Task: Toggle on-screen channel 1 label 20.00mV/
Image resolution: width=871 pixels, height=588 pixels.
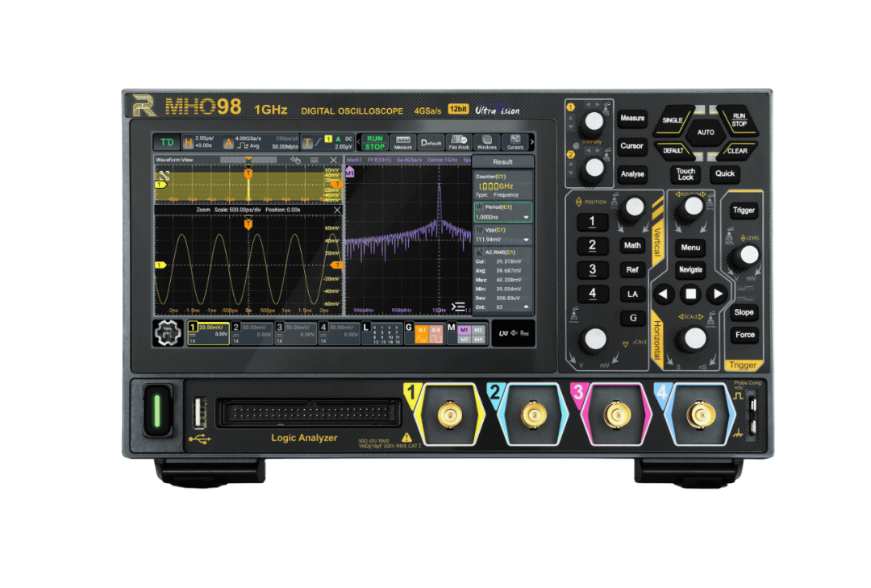Action: point(208,333)
